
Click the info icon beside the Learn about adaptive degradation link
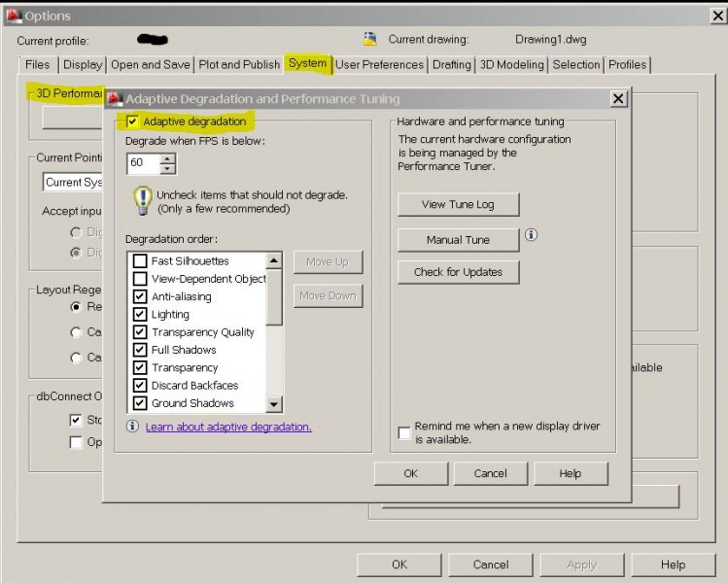coord(132,427)
